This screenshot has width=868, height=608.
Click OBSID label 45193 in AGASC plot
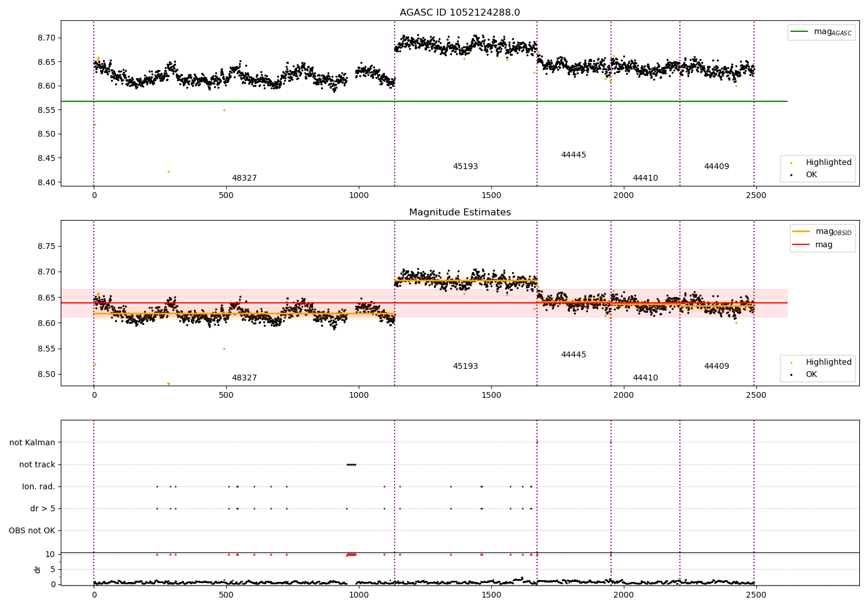coord(465,167)
